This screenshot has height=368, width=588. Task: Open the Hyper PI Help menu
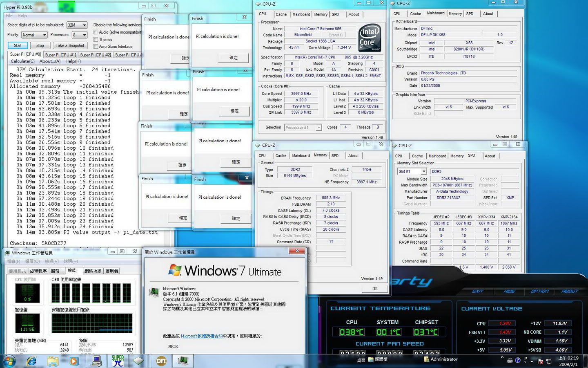[x=22, y=16]
